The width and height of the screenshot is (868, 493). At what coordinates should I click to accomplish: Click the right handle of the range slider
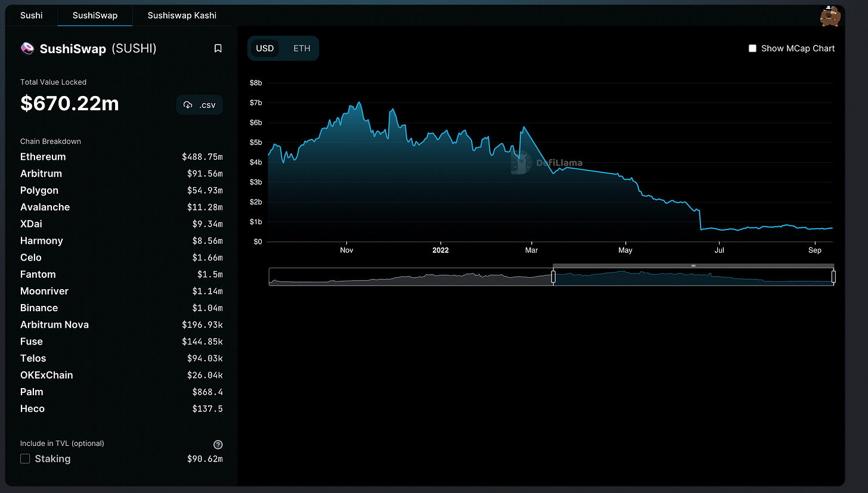(833, 277)
